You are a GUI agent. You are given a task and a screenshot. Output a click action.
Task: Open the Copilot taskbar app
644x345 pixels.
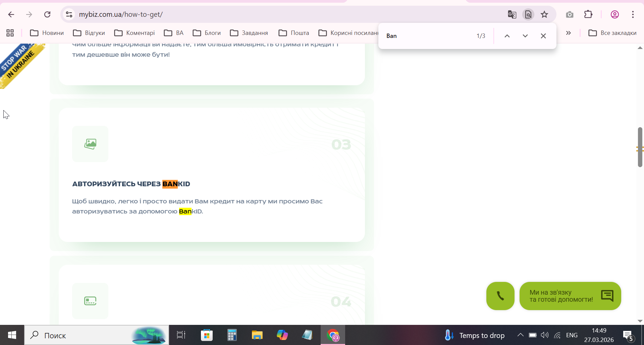tap(282, 335)
